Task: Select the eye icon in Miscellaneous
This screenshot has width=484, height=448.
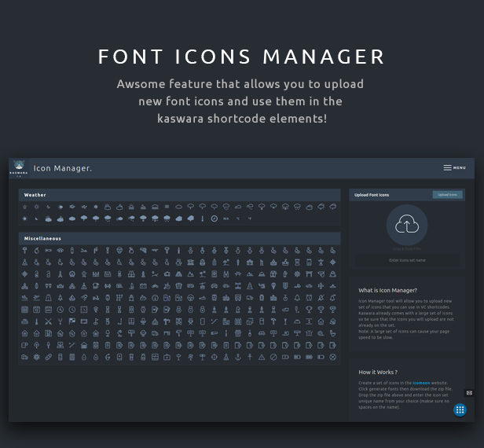Action: click(60, 251)
